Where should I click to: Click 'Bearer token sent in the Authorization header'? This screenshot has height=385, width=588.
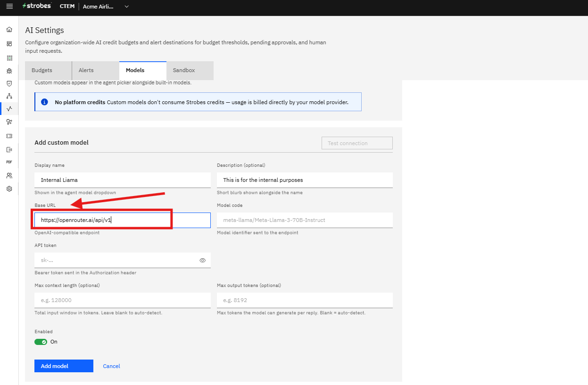click(85, 273)
